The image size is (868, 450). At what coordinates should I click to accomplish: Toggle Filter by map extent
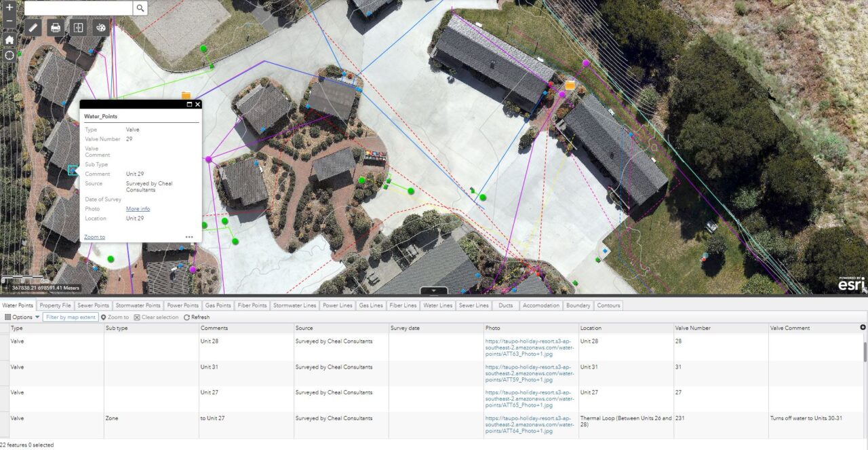tap(71, 316)
